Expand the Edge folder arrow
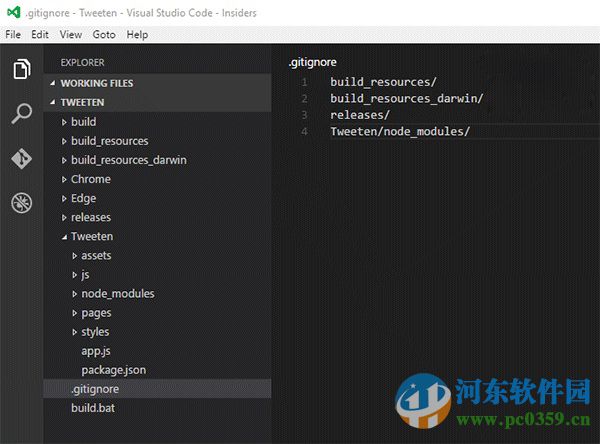The width and height of the screenshot is (600, 444). (64, 198)
